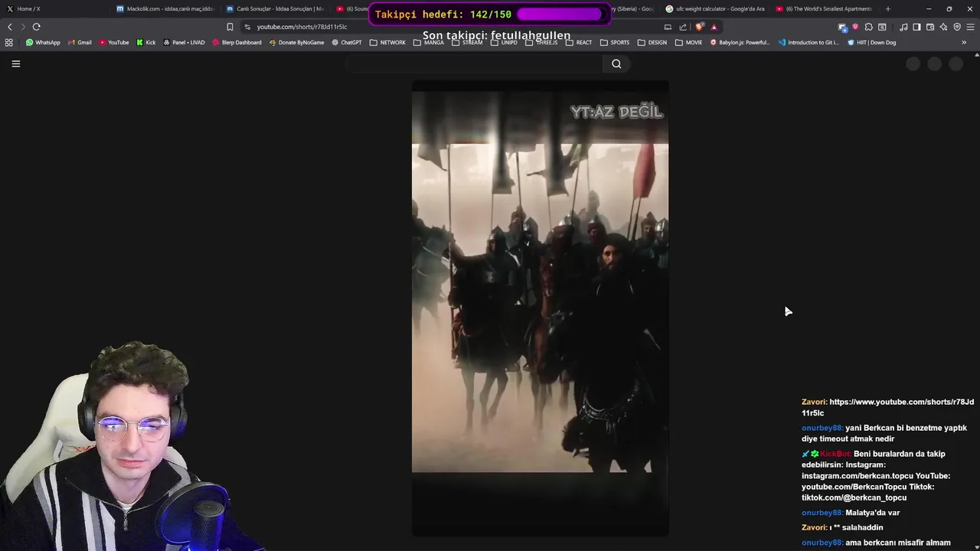Go back with the browser back arrow

[x=9, y=27]
